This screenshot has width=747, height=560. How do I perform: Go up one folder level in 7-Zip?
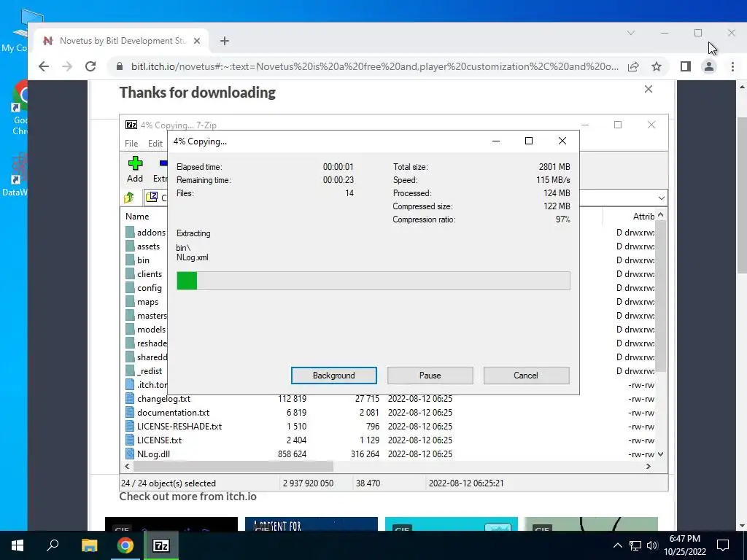[x=128, y=197]
